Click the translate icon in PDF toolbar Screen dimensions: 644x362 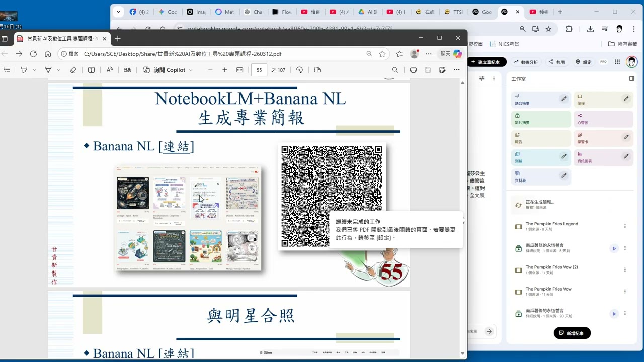pyautogui.click(x=127, y=70)
